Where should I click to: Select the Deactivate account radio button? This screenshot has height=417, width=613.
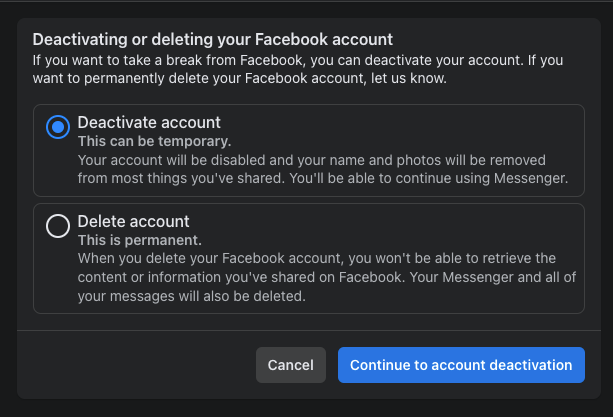[x=58, y=127]
